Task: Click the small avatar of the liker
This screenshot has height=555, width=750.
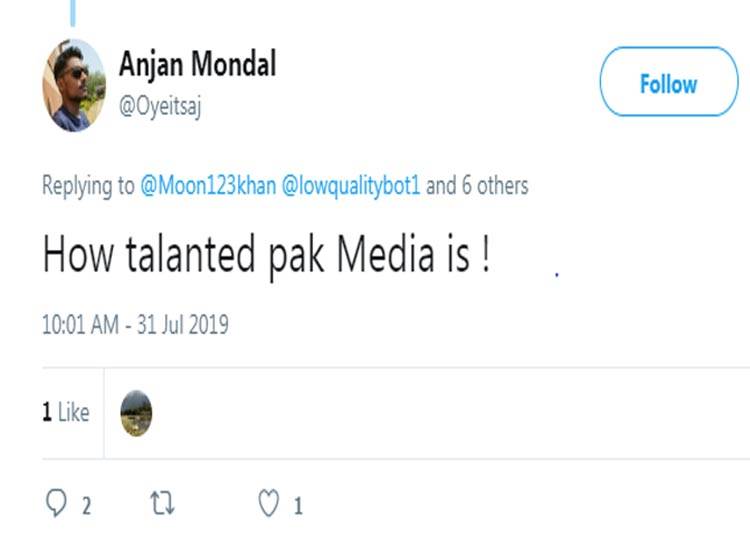Action: [136, 413]
